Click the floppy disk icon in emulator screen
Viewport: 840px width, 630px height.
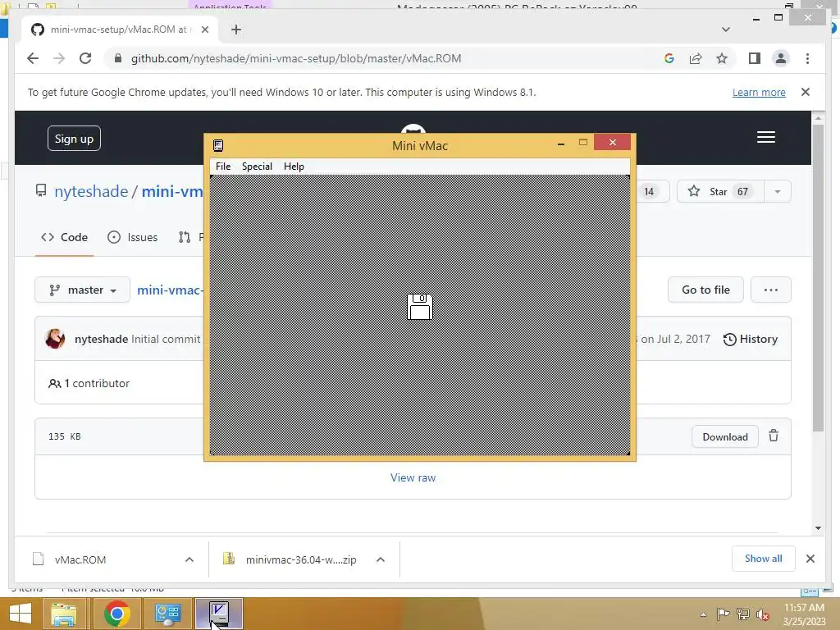420,307
